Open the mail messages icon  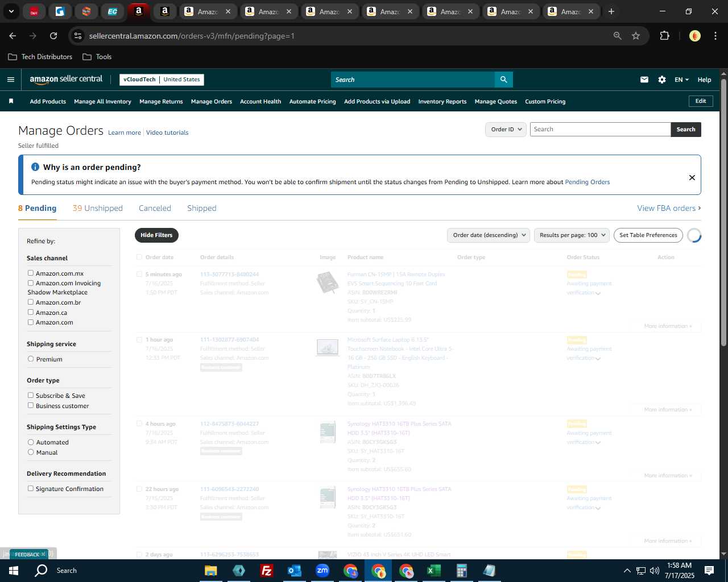click(x=644, y=80)
